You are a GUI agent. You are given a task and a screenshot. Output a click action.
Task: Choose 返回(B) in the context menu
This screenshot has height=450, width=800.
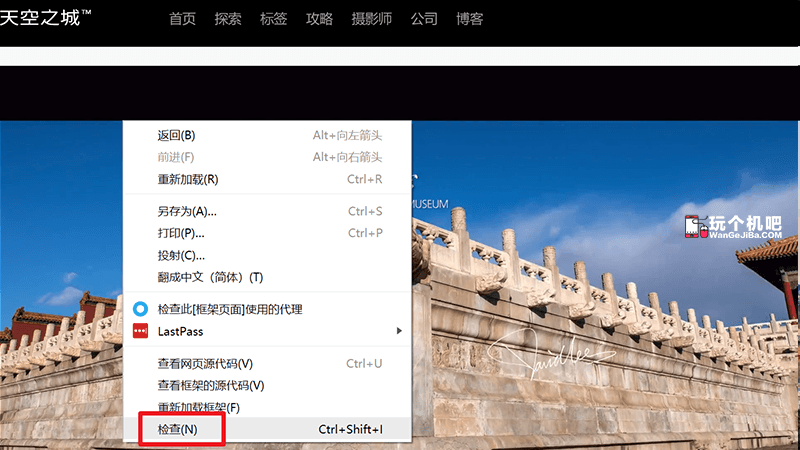point(176,135)
